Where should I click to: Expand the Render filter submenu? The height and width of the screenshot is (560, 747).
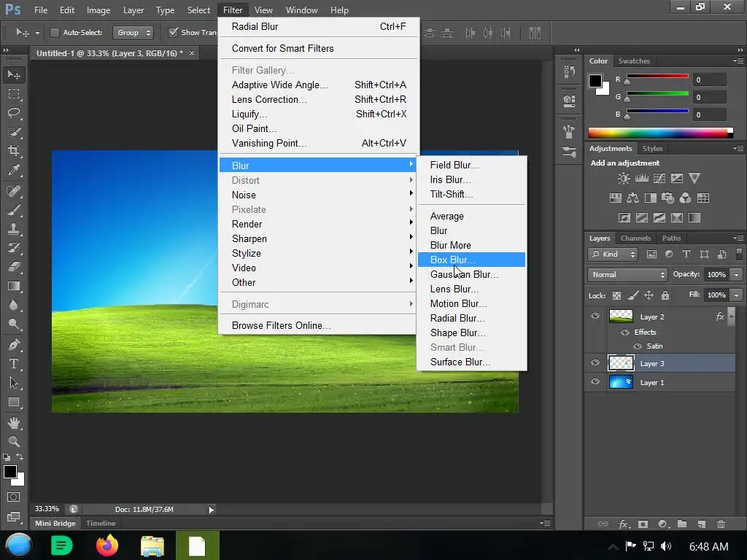318,224
